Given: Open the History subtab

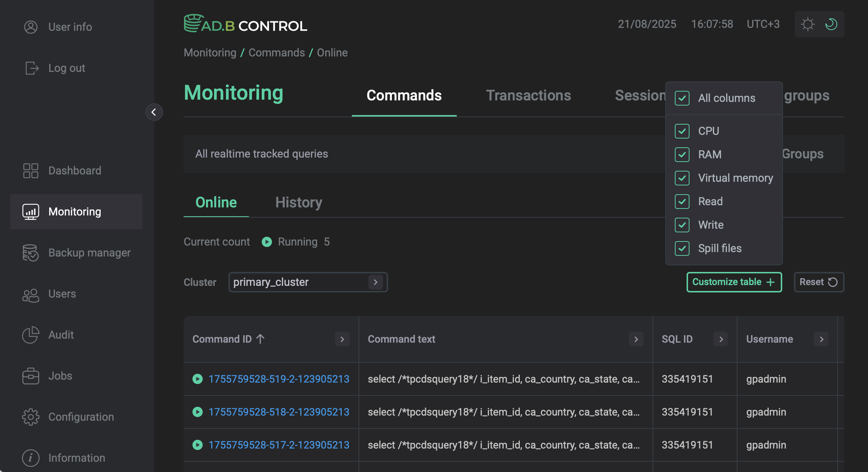Looking at the screenshot, I should point(298,203).
